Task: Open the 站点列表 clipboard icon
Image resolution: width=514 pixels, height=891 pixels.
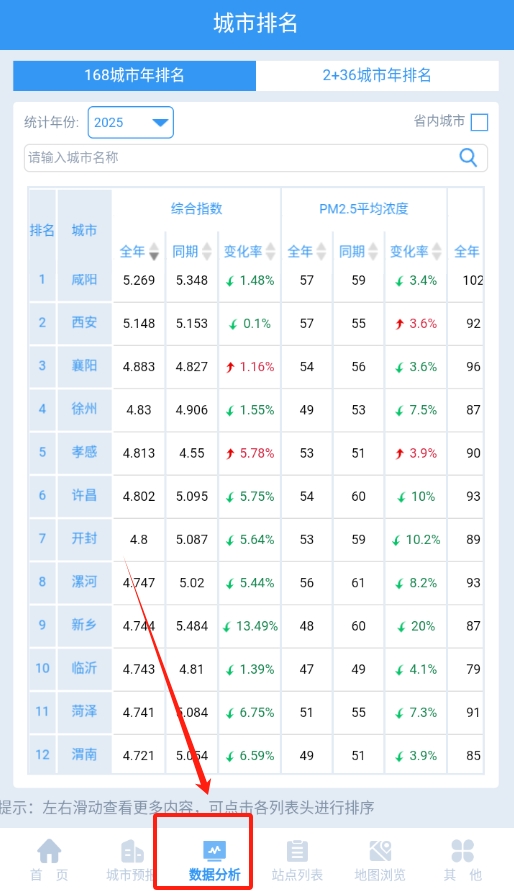Action: [297, 851]
